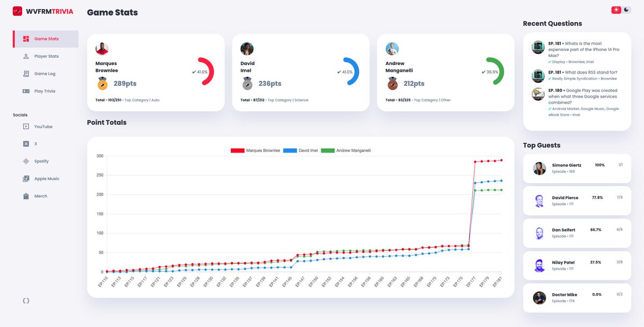Image resolution: width=644 pixels, height=327 pixels.
Task: Click the Game Log laptop icon
Action: tap(26, 74)
